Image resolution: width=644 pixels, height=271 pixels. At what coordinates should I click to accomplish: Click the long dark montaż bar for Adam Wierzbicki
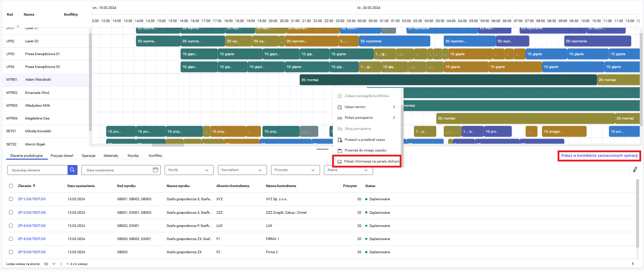tap(448, 80)
